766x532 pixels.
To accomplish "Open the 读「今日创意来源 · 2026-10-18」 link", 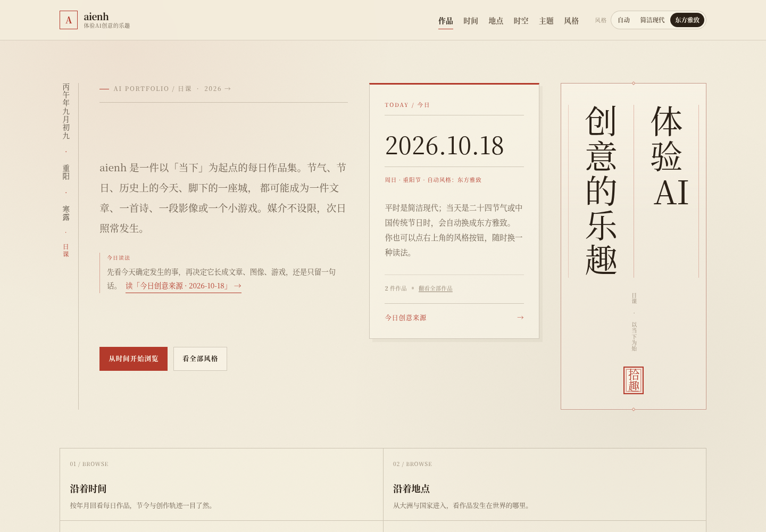I will click(x=184, y=286).
